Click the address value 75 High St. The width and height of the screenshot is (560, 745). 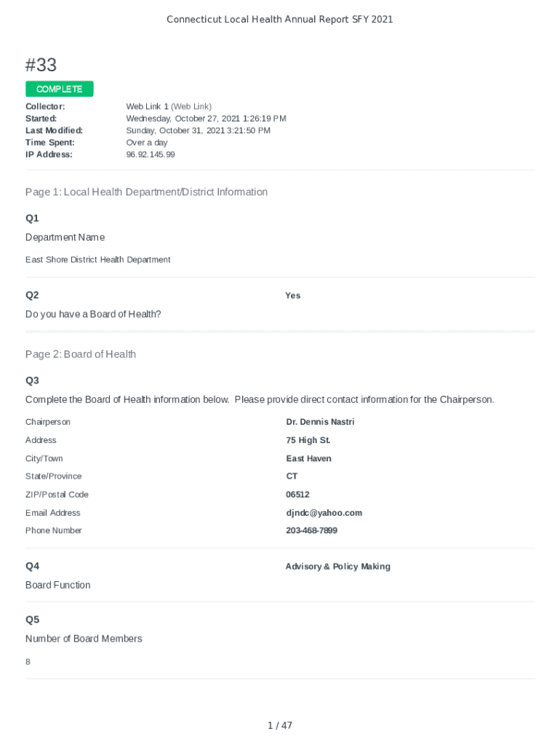point(308,440)
